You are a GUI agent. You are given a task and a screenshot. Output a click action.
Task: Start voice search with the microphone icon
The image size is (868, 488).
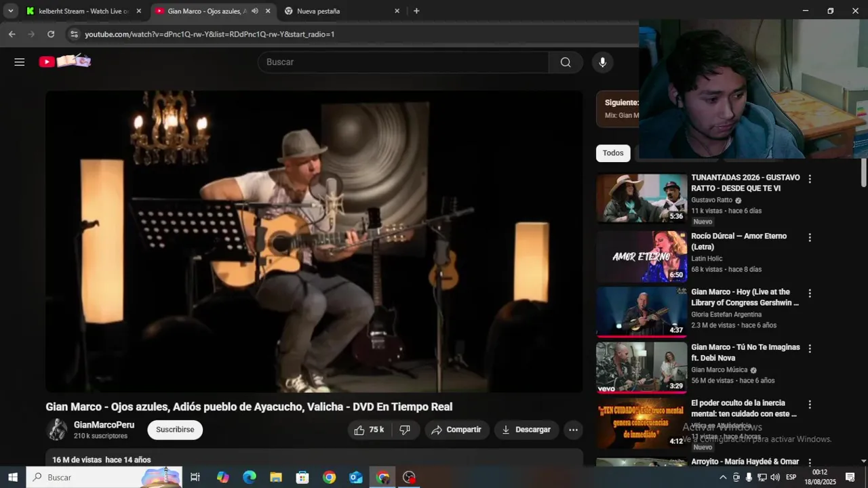tap(602, 62)
